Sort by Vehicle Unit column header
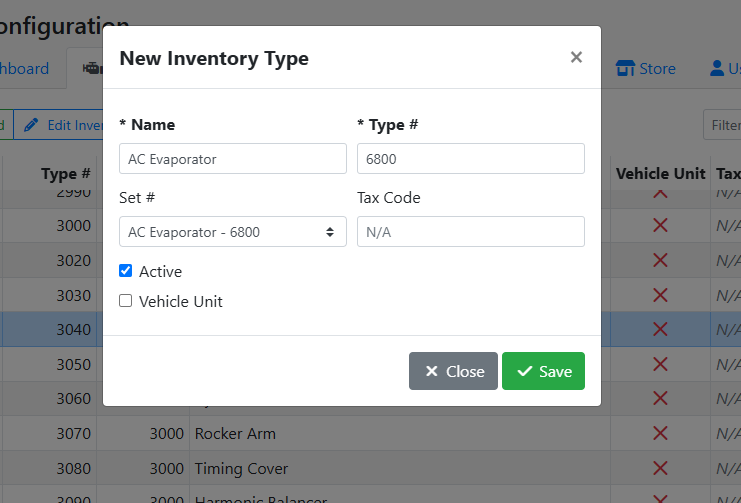This screenshot has width=741, height=503. tap(660, 173)
